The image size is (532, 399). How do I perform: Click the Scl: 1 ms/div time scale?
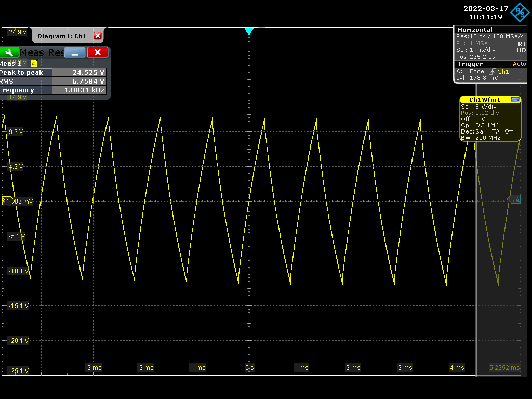coord(476,50)
